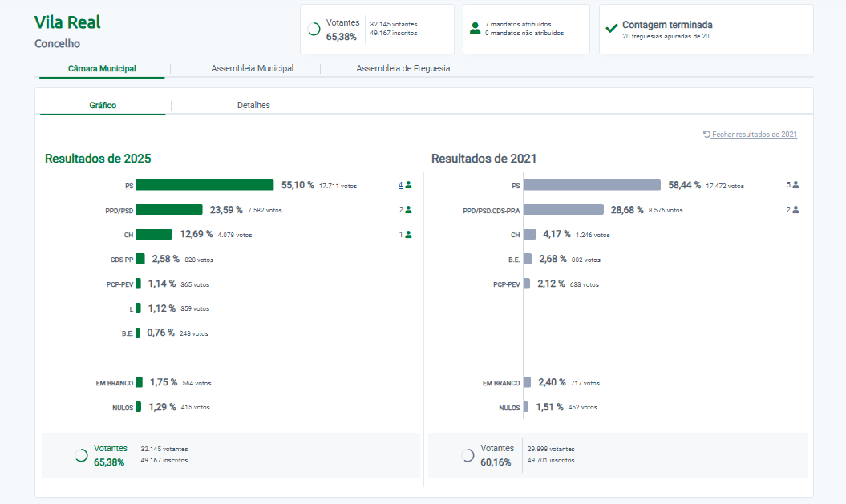Select the Câmara Municipal tab
This screenshot has height=504, width=846.
tap(102, 69)
